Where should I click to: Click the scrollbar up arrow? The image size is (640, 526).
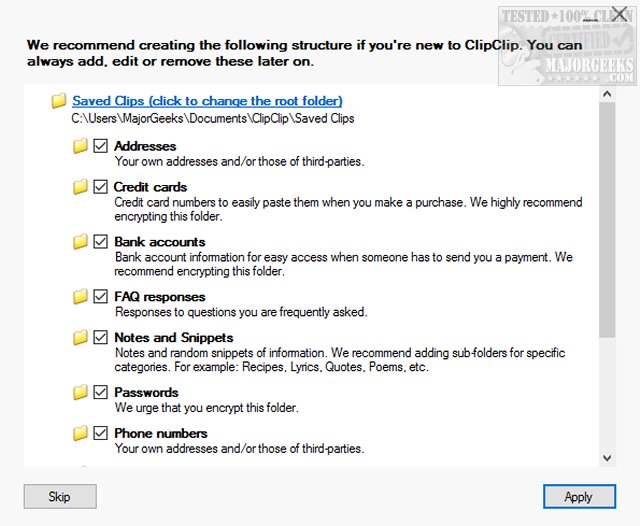coord(607,94)
